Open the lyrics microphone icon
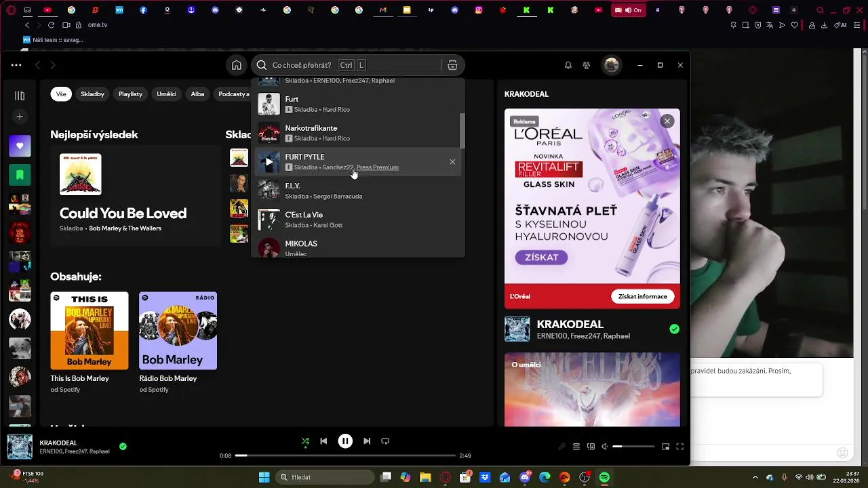Screen dimensions: 868x488 (561, 447)
